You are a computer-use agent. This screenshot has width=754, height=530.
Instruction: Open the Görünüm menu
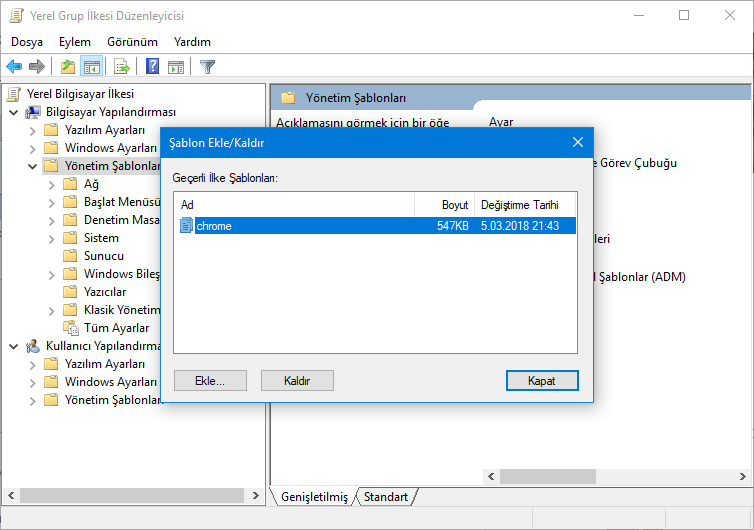click(132, 42)
